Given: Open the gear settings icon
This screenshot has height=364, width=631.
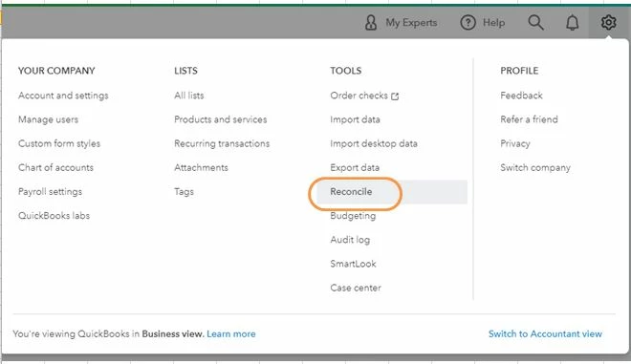Looking at the screenshot, I should pyautogui.click(x=608, y=23).
